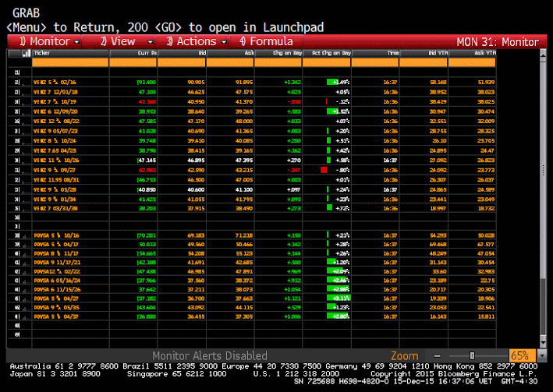Open the 2) View menu
Screen dimensions: 553x392
118,41
